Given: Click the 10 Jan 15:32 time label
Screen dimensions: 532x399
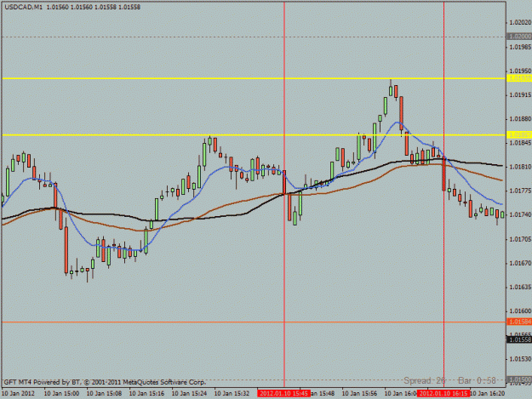Looking at the screenshot, I should click(232, 393).
